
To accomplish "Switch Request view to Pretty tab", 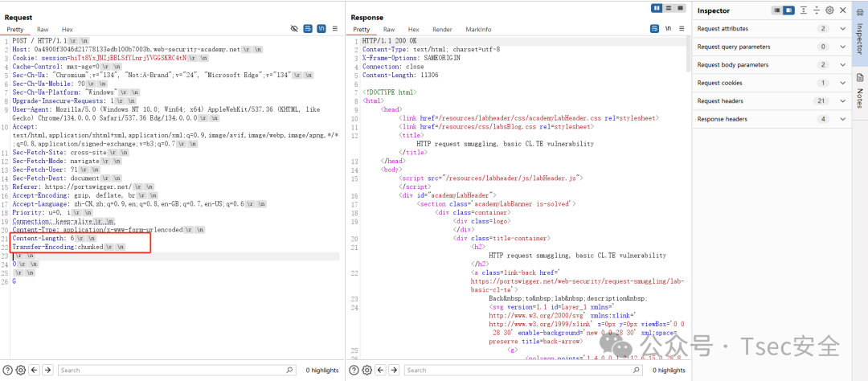I will [x=15, y=30].
